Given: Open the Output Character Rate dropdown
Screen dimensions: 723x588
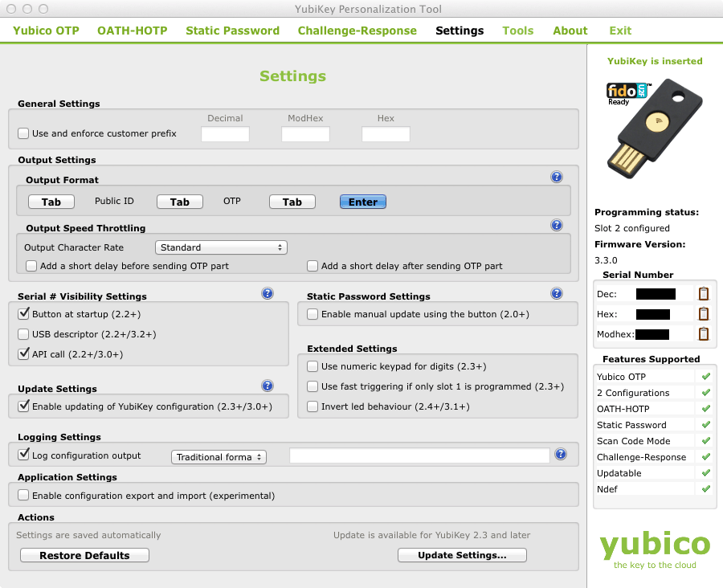Looking at the screenshot, I should (x=221, y=247).
